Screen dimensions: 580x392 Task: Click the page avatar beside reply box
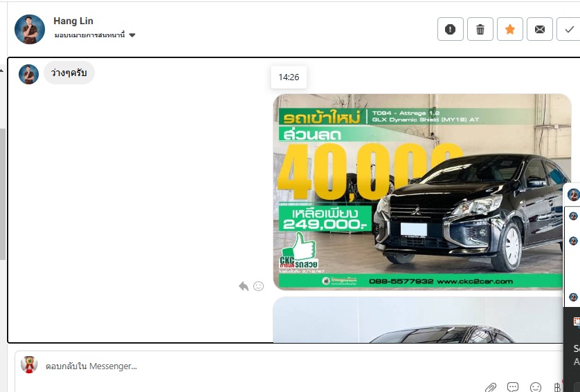point(29,364)
